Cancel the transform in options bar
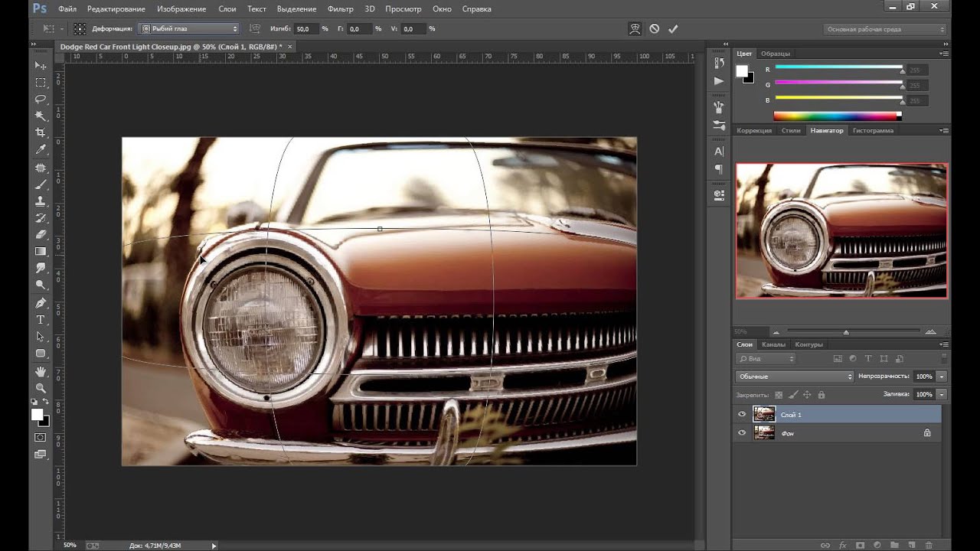Image resolution: width=980 pixels, height=551 pixels. point(654,29)
